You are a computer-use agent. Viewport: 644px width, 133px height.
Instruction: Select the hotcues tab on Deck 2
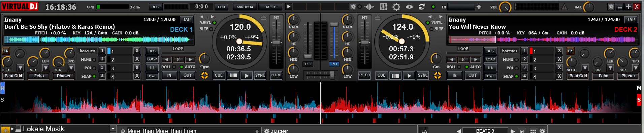point(510,51)
